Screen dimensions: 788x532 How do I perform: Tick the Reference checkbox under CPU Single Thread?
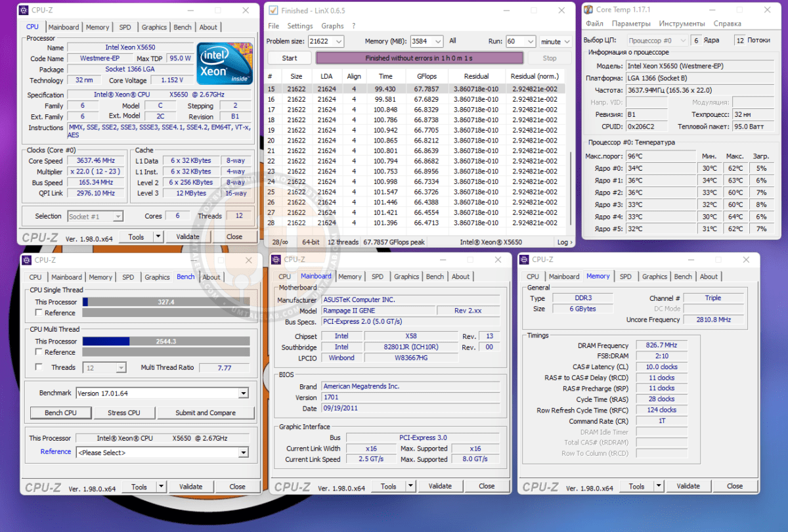pos(39,313)
